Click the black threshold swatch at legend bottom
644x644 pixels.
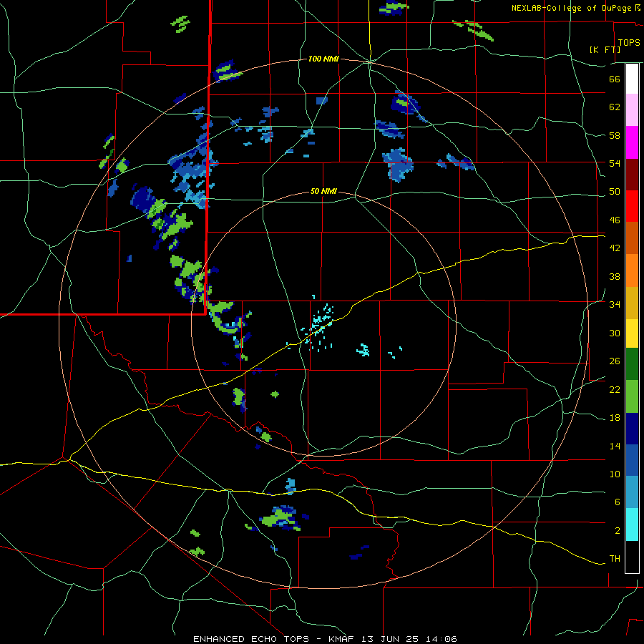coord(632,557)
